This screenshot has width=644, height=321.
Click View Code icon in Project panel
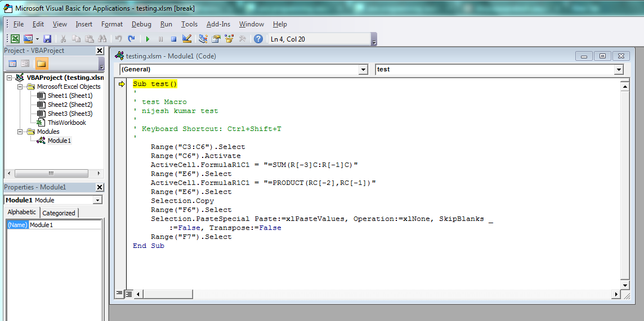tap(13, 64)
